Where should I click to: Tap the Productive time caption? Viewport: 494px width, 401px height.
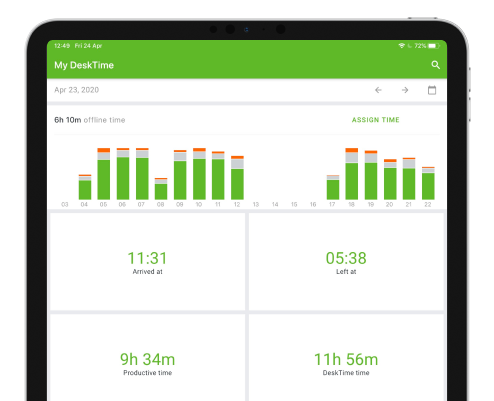(x=147, y=373)
